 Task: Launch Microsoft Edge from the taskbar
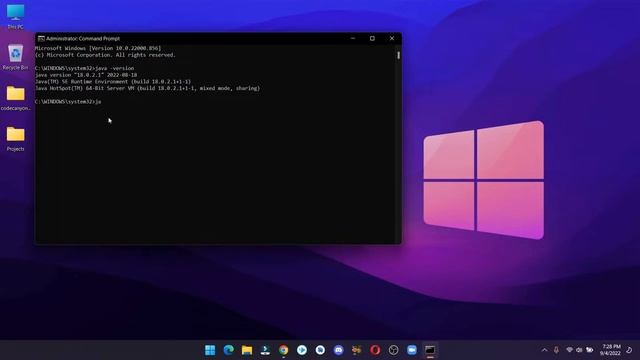click(x=229, y=350)
